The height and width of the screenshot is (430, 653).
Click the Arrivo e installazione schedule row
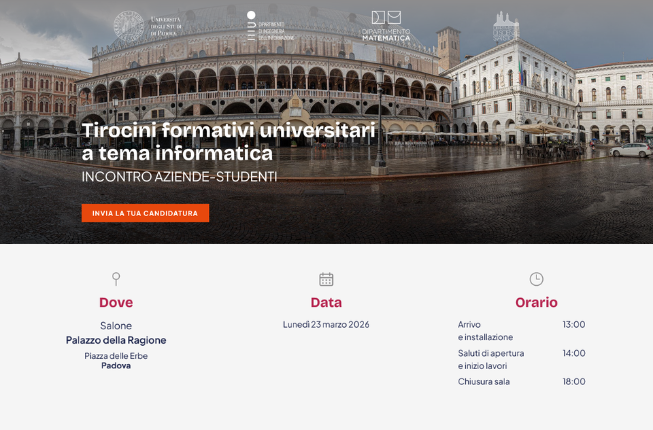pos(521,331)
